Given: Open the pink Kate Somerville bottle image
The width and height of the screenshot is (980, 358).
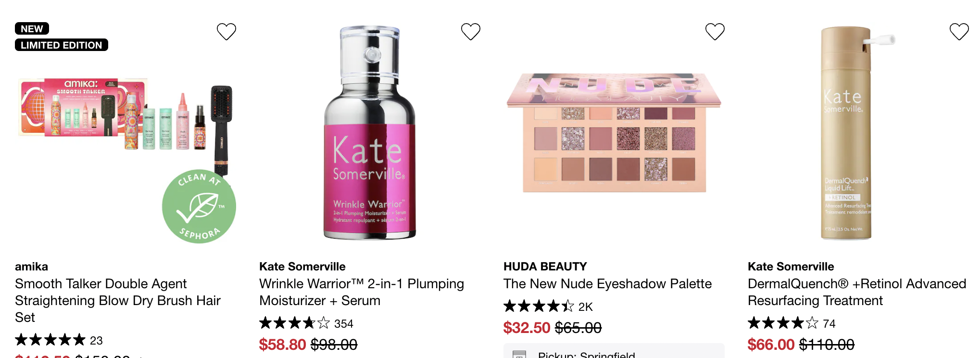Looking at the screenshot, I should [370, 133].
